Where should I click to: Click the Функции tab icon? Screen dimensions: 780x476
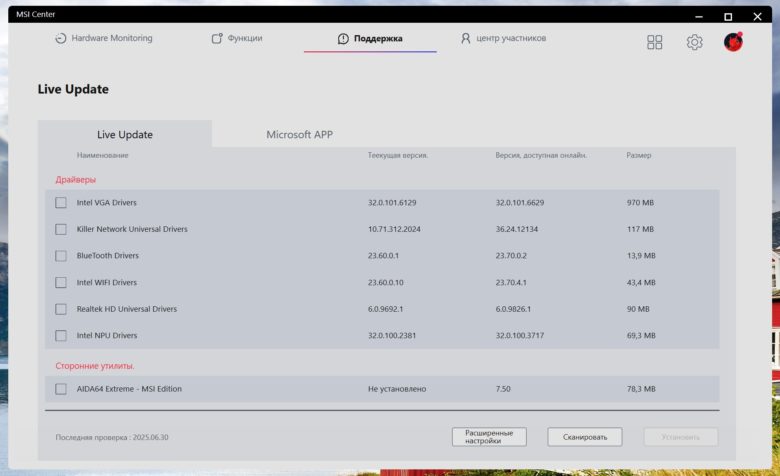point(217,38)
